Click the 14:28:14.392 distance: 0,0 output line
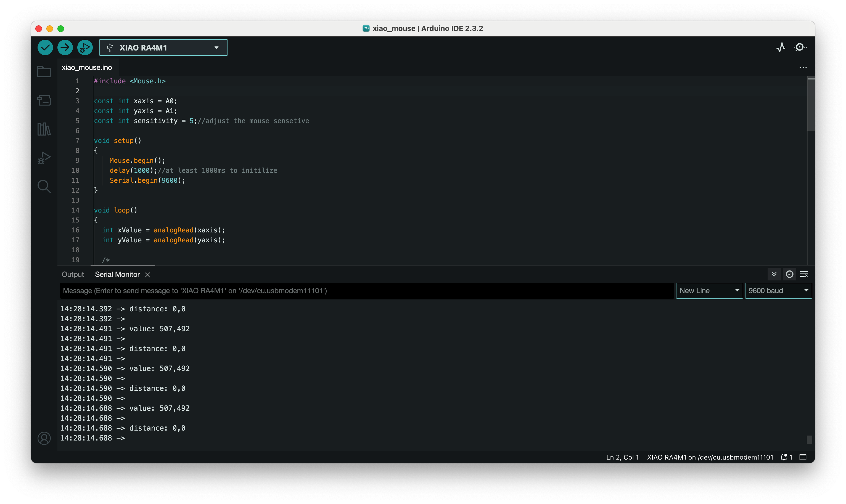846x504 pixels. [x=123, y=309]
